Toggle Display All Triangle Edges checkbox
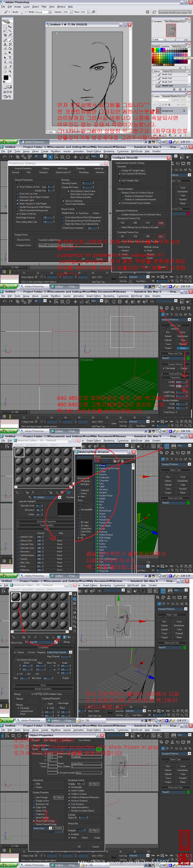The image size is (193, 868). (120, 171)
